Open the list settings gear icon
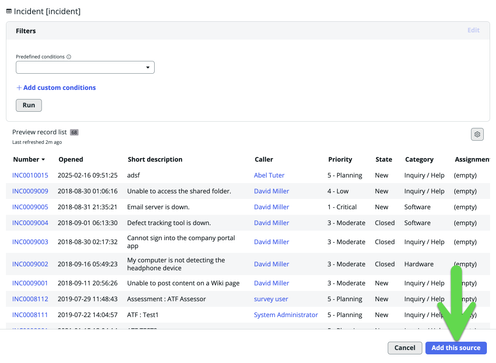The width and height of the screenshot is (496, 363). (x=477, y=134)
